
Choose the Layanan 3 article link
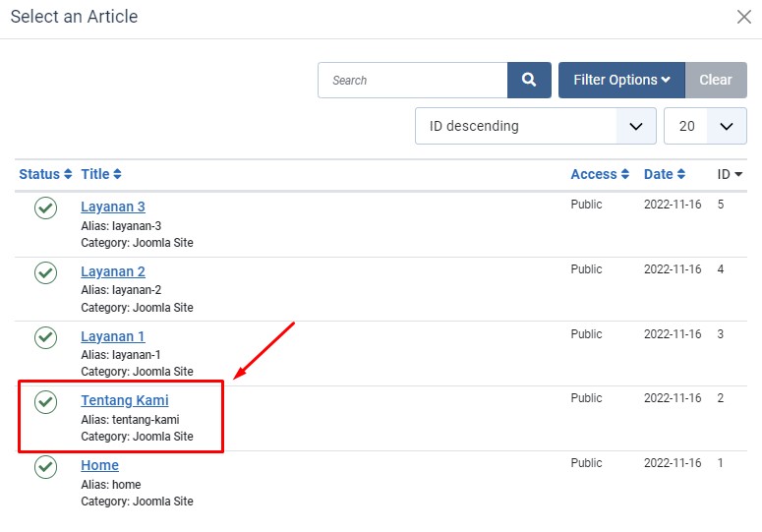click(113, 207)
